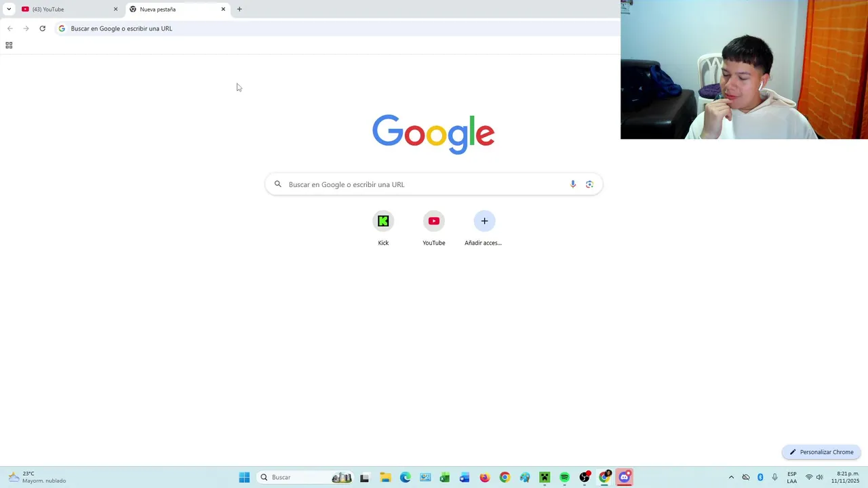
Task: Open the weather widget showing 23°C
Action: coord(37,477)
